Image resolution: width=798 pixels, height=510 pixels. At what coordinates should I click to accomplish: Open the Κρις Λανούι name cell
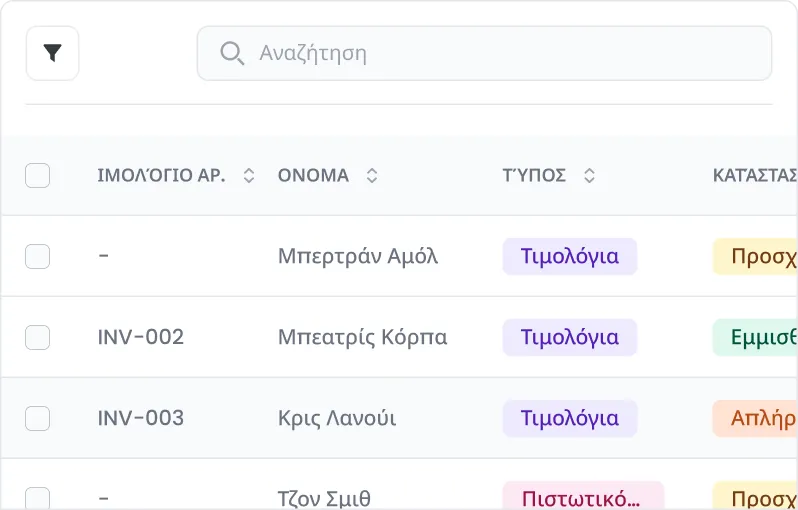tap(337, 418)
